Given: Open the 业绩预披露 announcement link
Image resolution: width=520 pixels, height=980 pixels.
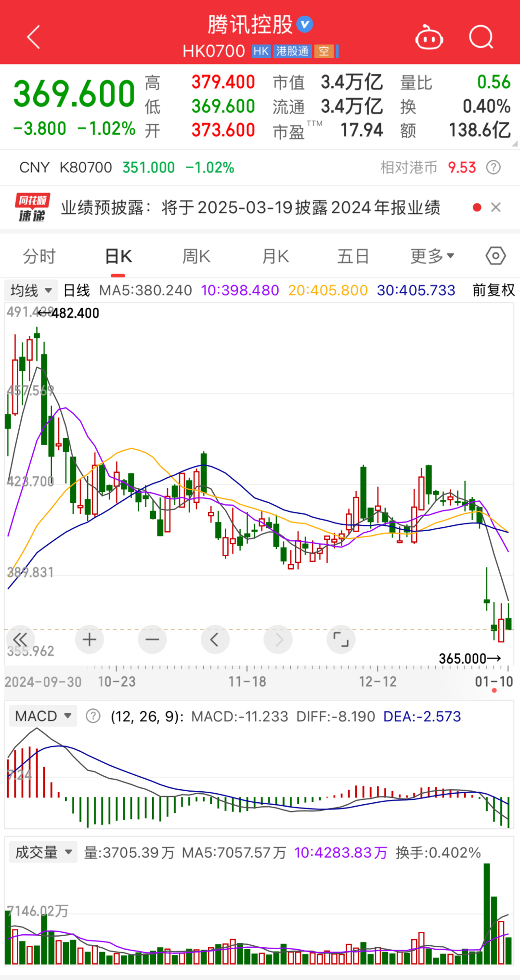Looking at the screenshot, I should tap(250, 208).
